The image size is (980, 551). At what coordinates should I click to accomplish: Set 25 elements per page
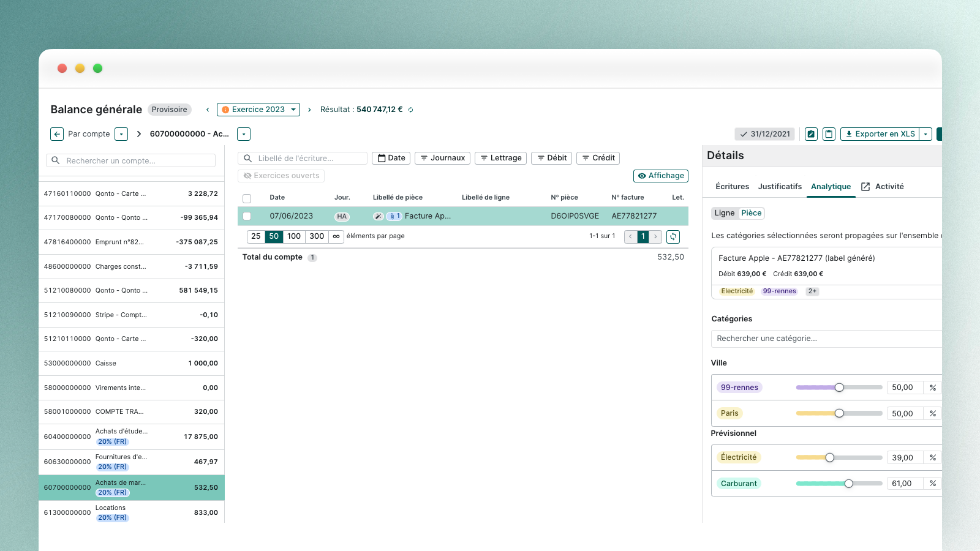tap(256, 236)
